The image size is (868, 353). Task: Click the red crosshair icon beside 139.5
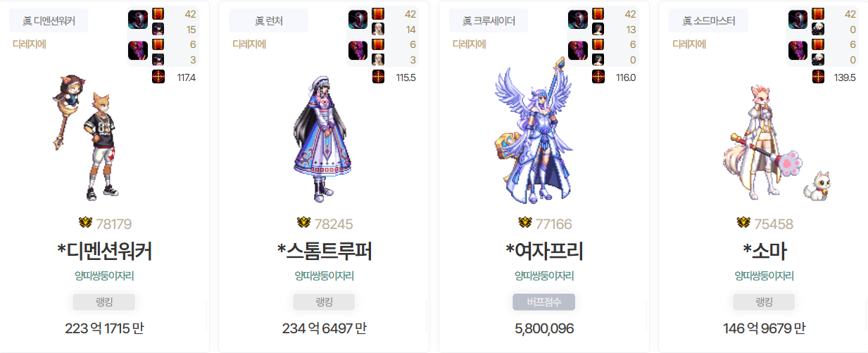click(x=818, y=77)
